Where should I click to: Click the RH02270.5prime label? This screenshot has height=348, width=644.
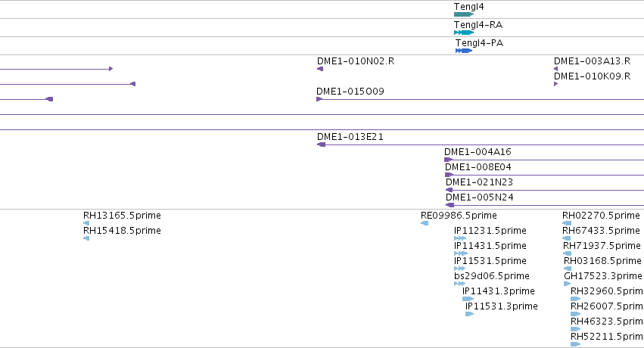[x=601, y=216]
